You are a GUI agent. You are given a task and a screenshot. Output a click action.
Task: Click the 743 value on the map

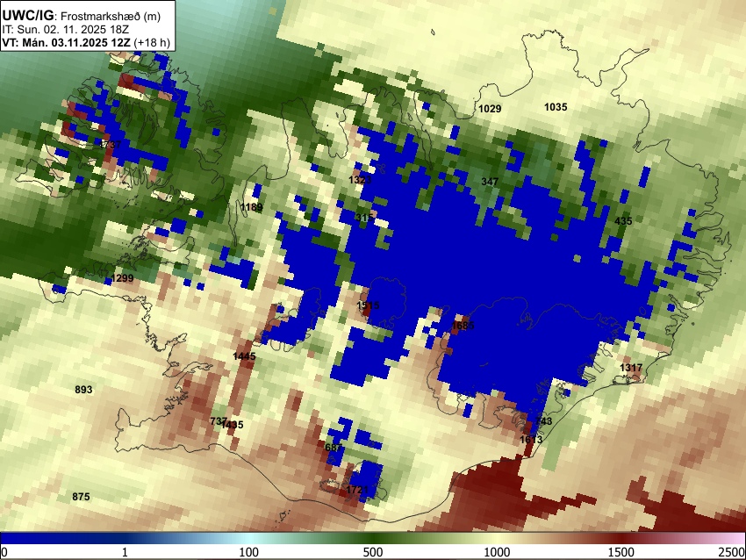pos(544,421)
